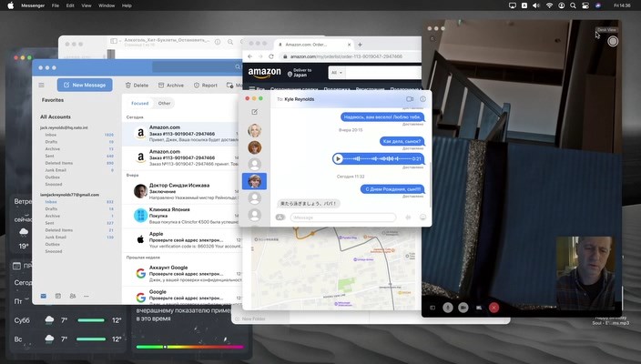Share screen in the video call
The width and height of the screenshot is (641, 364).
pos(479,308)
